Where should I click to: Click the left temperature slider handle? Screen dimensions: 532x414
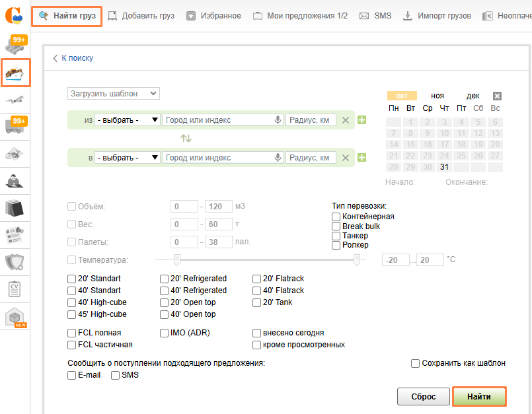coord(177,259)
